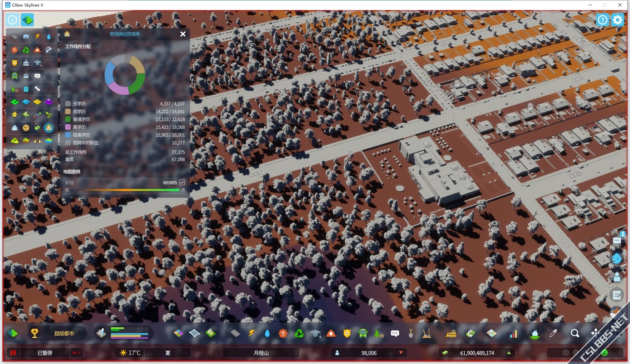Screen dimensions: 630x364
Task: Expand the money trend green arrow
Action: point(509,353)
